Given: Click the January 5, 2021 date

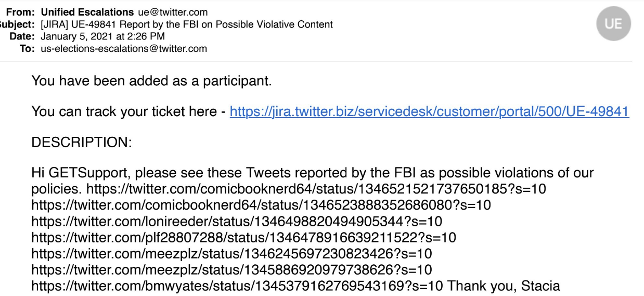Looking at the screenshot, I should (x=103, y=36).
